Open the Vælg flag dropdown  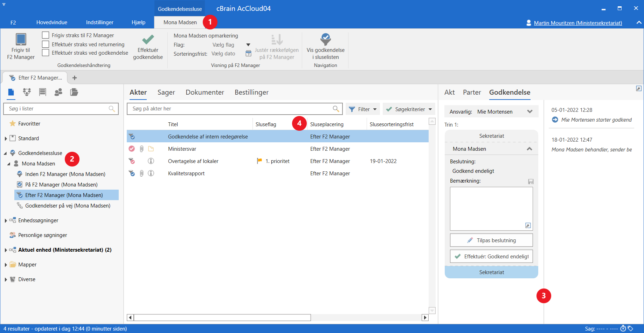pyautogui.click(x=248, y=45)
